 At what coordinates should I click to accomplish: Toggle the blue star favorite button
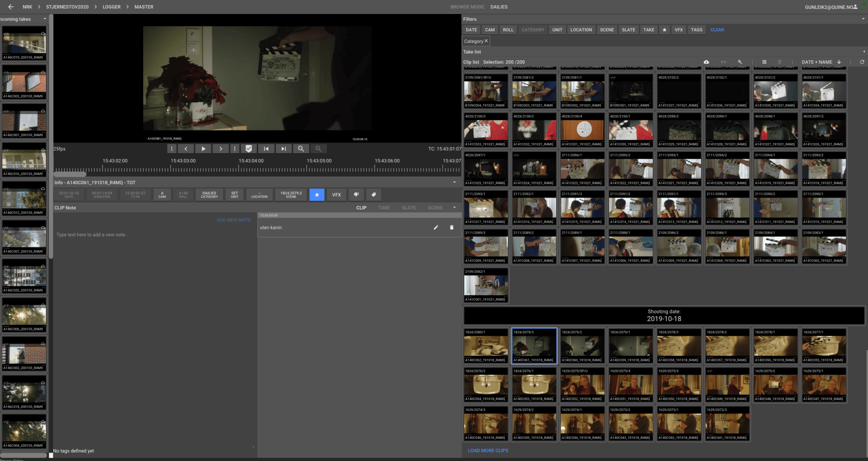coord(317,195)
